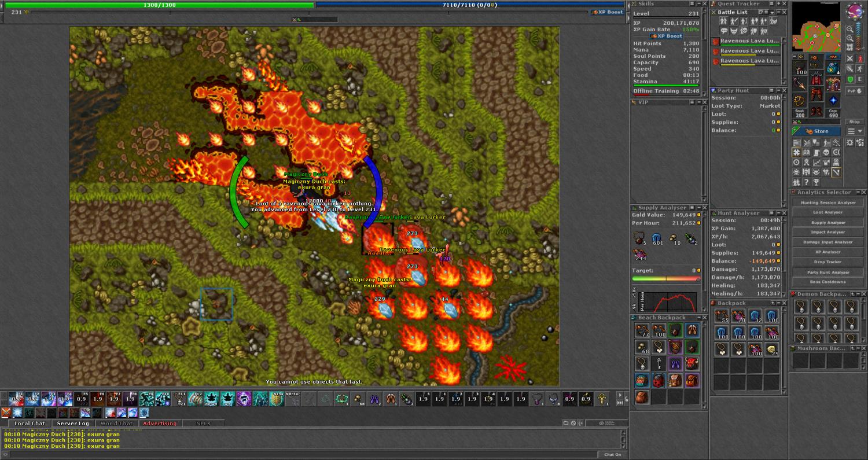Zoom out the minimap

[x=849, y=29]
